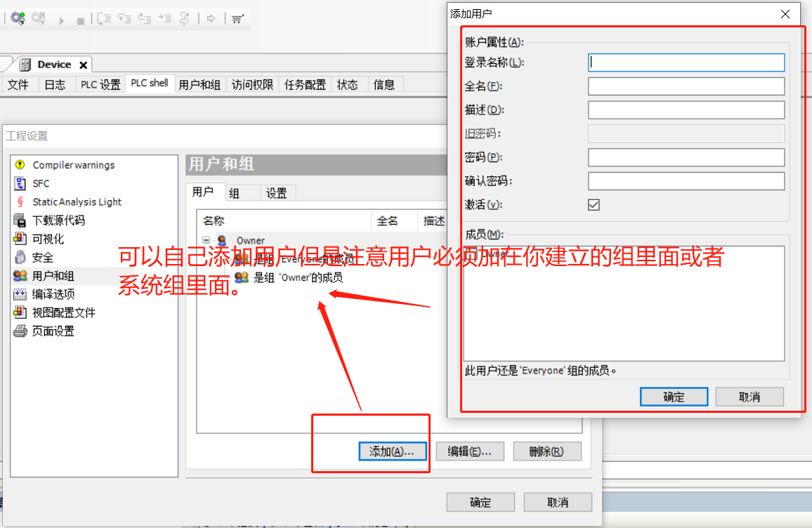Image resolution: width=812 pixels, height=528 pixels.
Task: Open the PLC shell tab
Action: (x=149, y=84)
